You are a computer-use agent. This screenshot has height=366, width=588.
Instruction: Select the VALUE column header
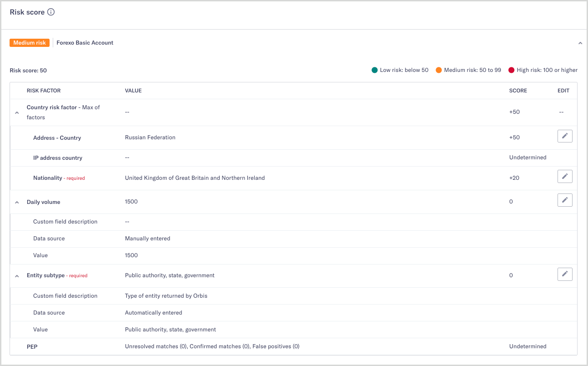pyautogui.click(x=133, y=91)
